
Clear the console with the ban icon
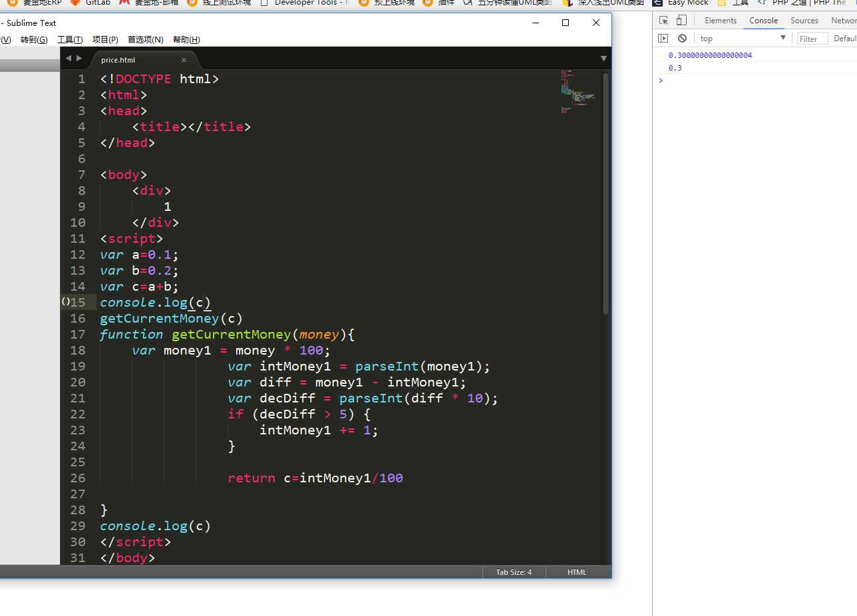[x=682, y=39]
